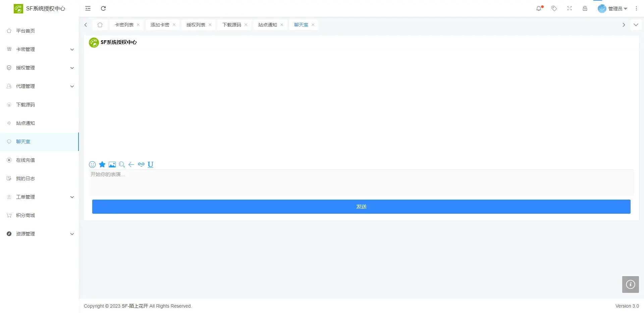Click the magnifier search icon in chat toolbar
The image size is (644, 313).
point(122,164)
